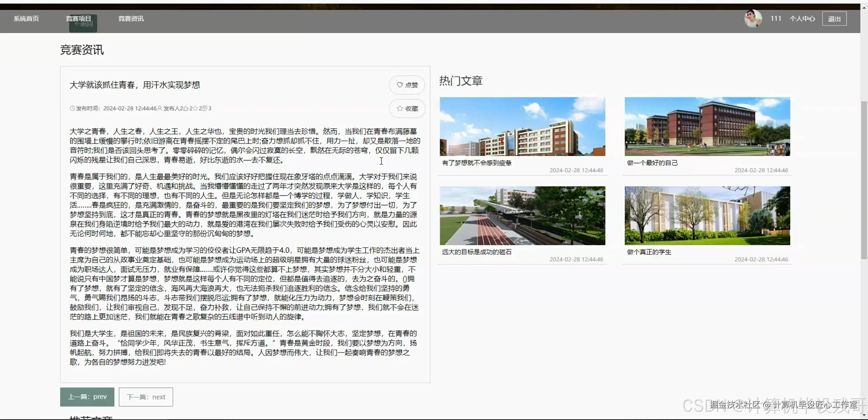Click the 退出 logout button

tap(834, 18)
